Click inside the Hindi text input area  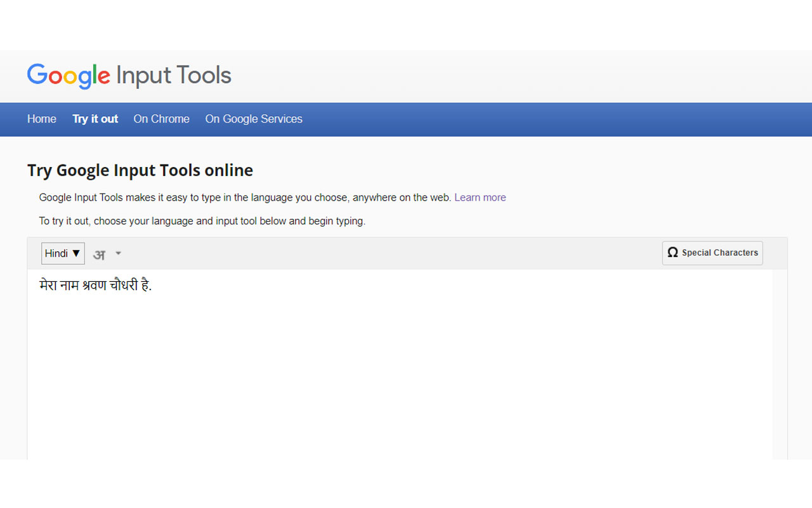pos(400,364)
